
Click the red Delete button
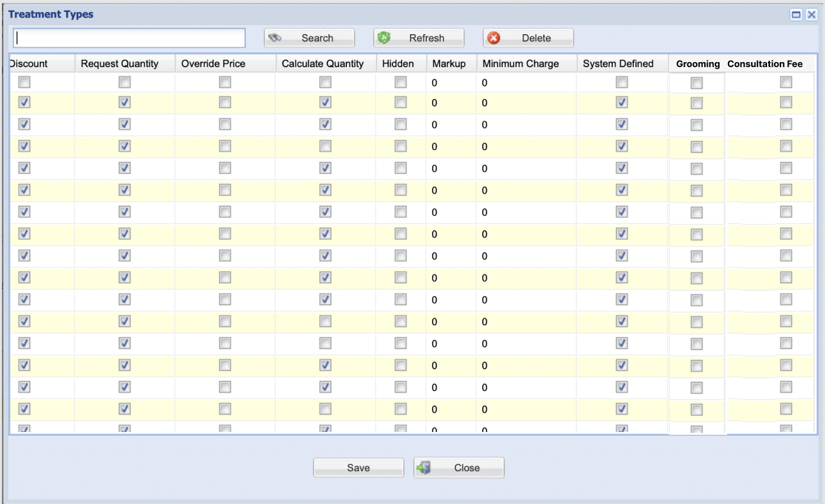coord(528,38)
